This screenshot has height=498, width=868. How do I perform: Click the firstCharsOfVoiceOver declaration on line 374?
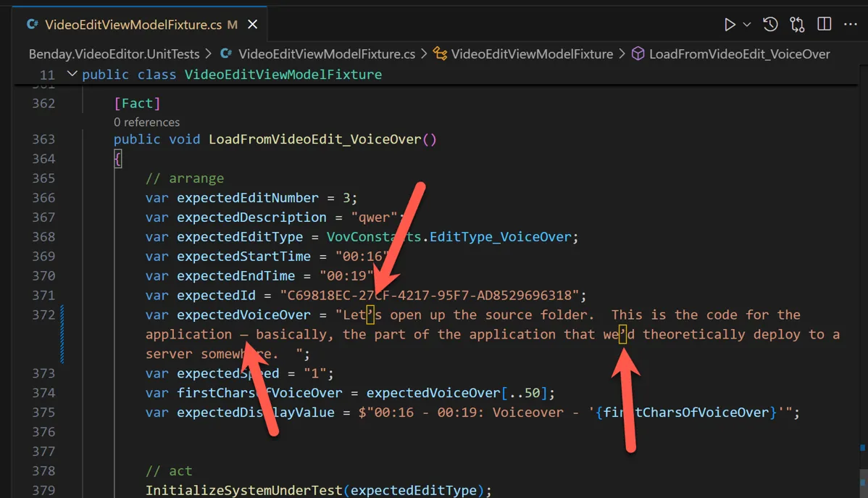pyautogui.click(x=259, y=393)
